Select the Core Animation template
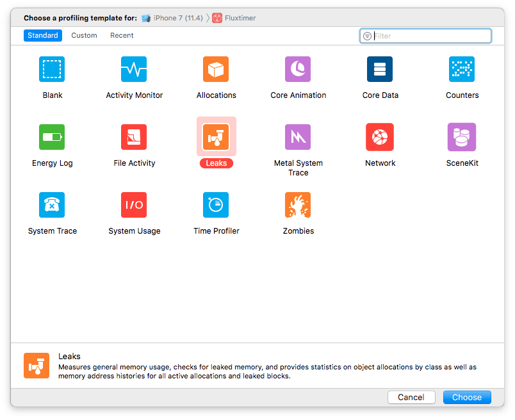 tap(298, 69)
